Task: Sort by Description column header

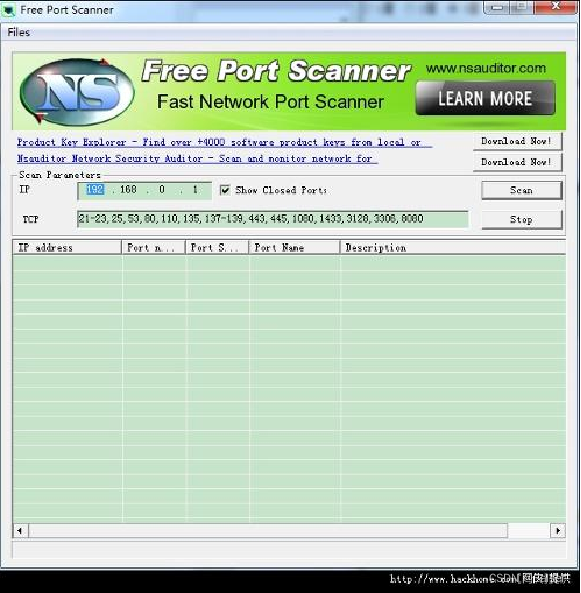Action: point(453,248)
